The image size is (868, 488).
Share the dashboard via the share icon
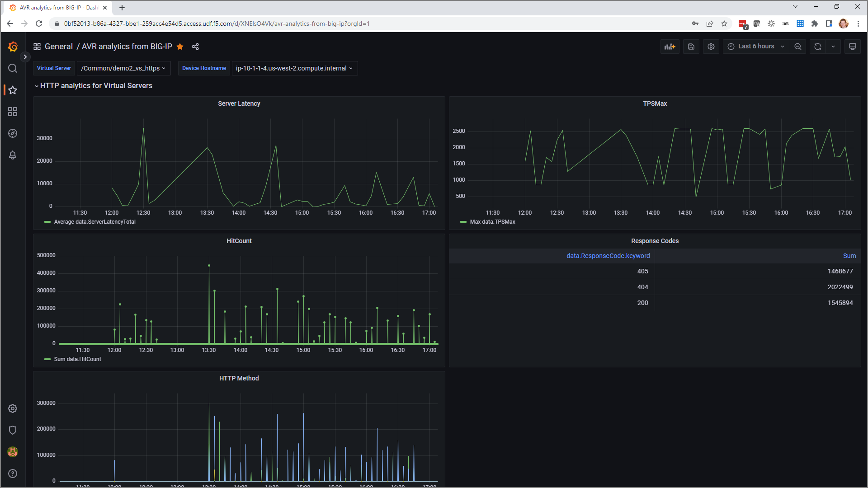pos(195,47)
